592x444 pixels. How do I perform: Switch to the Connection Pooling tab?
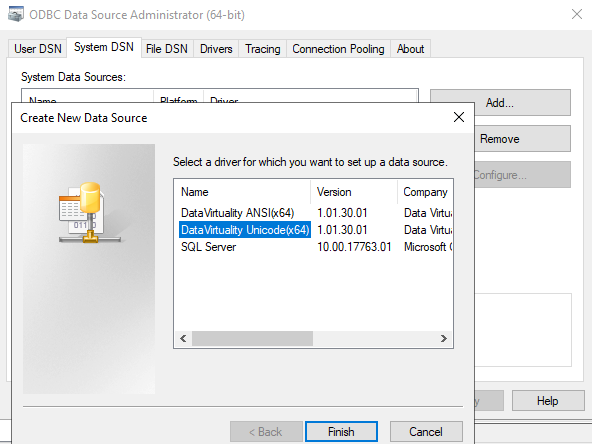click(338, 49)
